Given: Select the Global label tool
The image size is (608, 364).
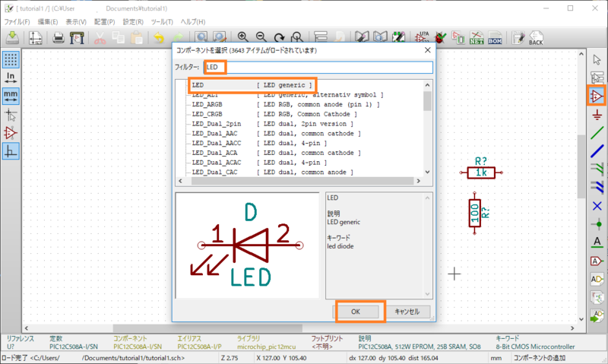Looking at the screenshot, I should coord(597,261).
